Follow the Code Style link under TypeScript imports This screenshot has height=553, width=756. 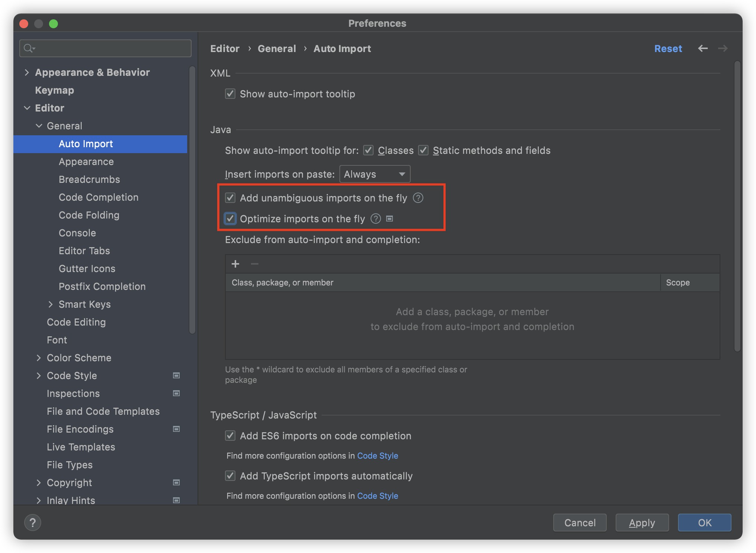click(x=377, y=496)
